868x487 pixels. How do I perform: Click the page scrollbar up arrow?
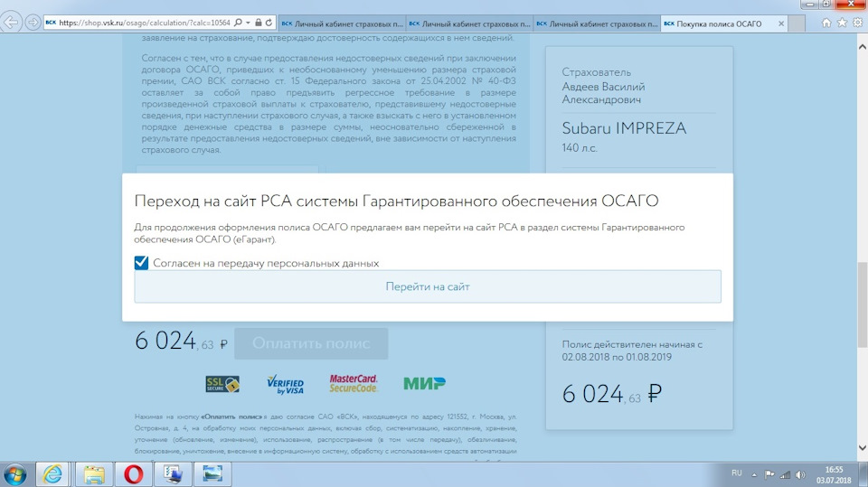(x=862, y=47)
